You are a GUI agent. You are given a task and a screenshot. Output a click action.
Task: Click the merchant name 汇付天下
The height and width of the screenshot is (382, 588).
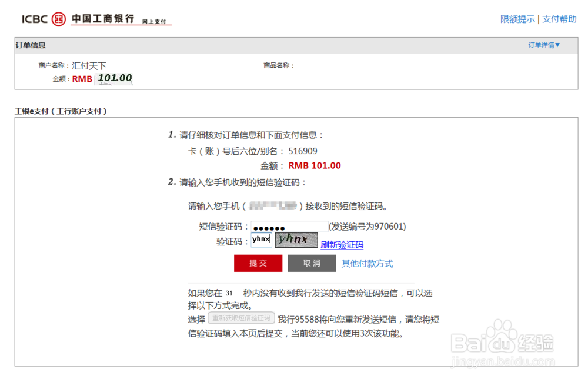click(89, 66)
